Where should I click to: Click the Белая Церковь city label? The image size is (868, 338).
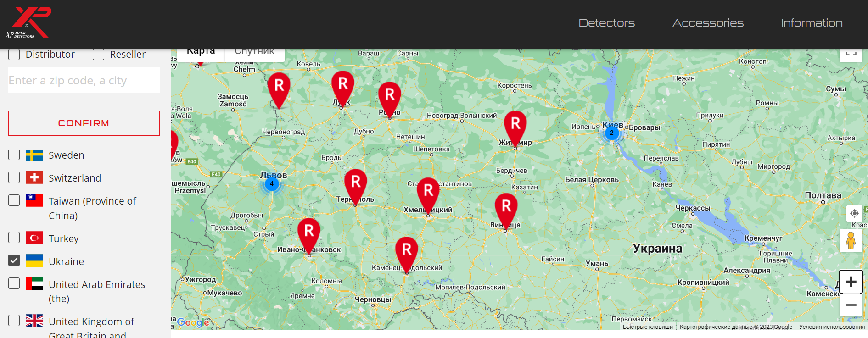coord(592,180)
